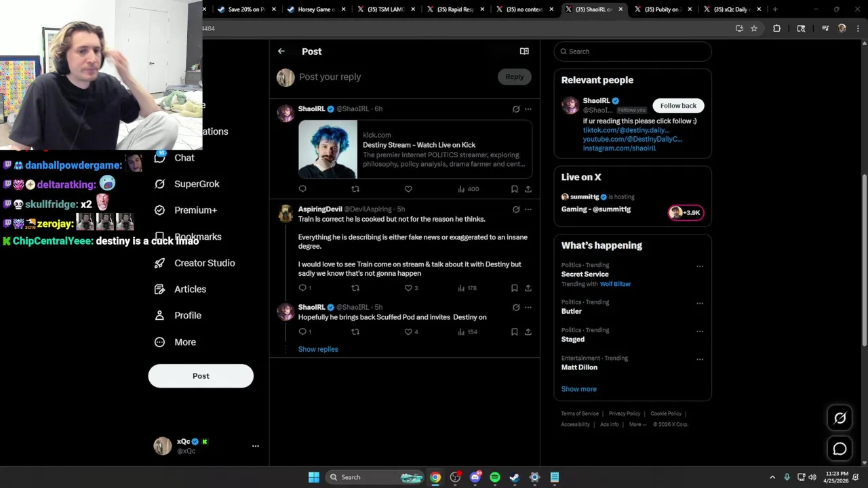
Task: Bookmark the ShaoIRL Destiny Stream post
Action: 515,189
